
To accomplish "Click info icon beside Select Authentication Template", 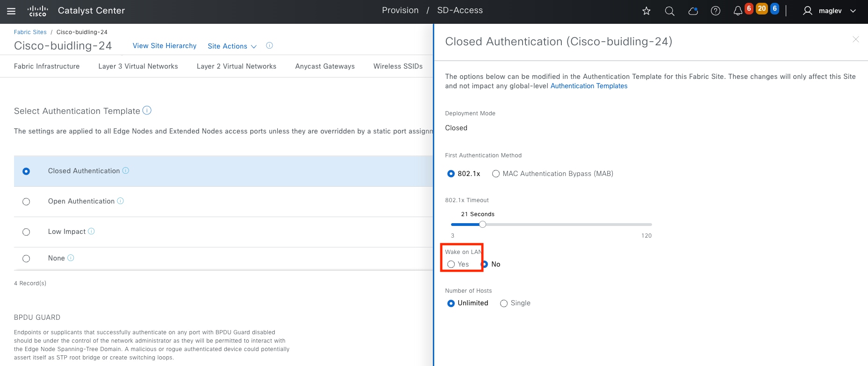I will point(147,111).
